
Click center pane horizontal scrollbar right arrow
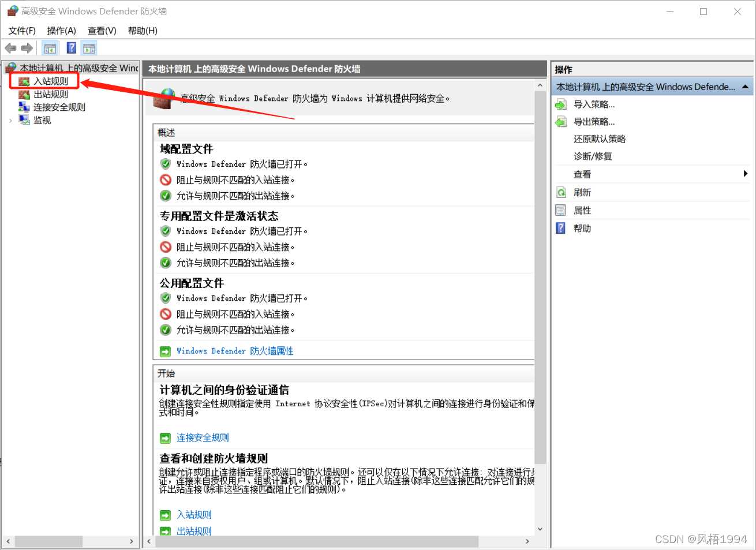pos(527,541)
